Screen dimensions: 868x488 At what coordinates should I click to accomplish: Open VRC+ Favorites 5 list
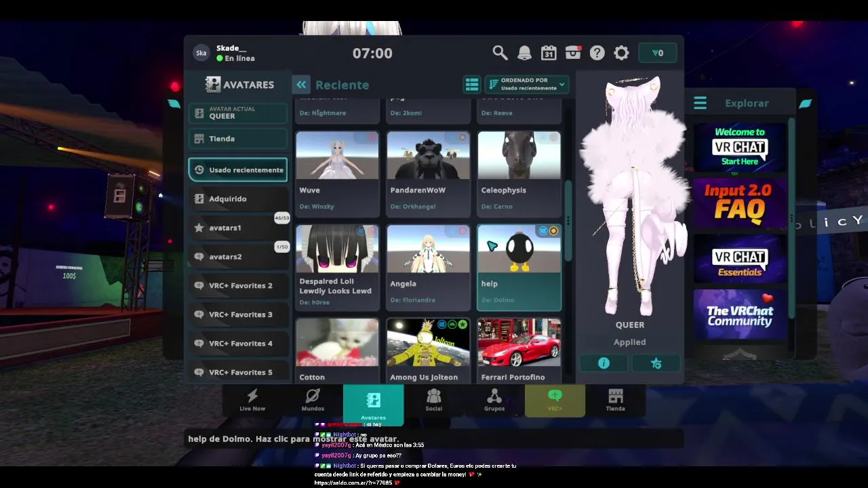(238, 372)
